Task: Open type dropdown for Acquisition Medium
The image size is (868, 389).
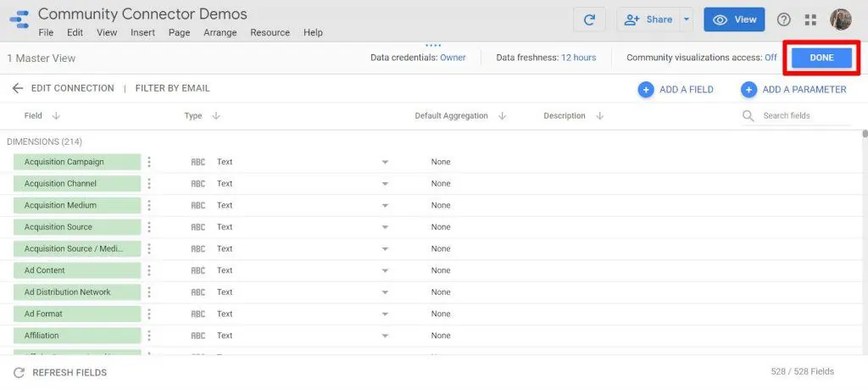Action: click(x=385, y=205)
